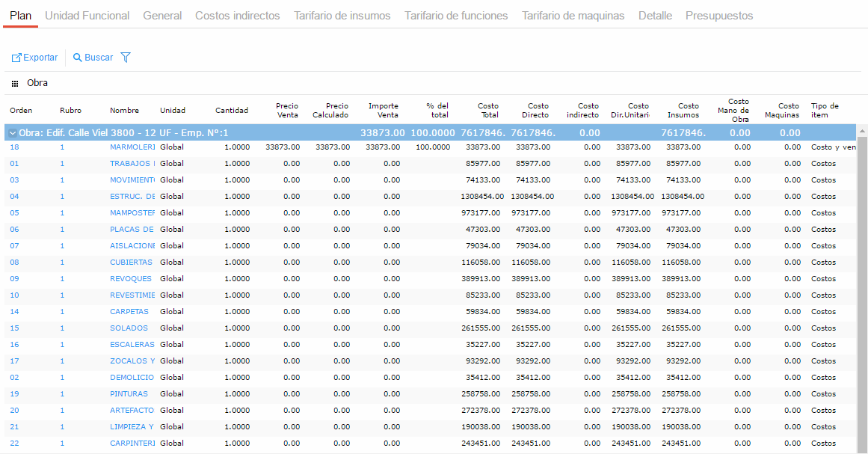Click the vertical scrollbar up arrow
Image resolution: width=868 pixels, height=454 pixels.
click(862, 131)
